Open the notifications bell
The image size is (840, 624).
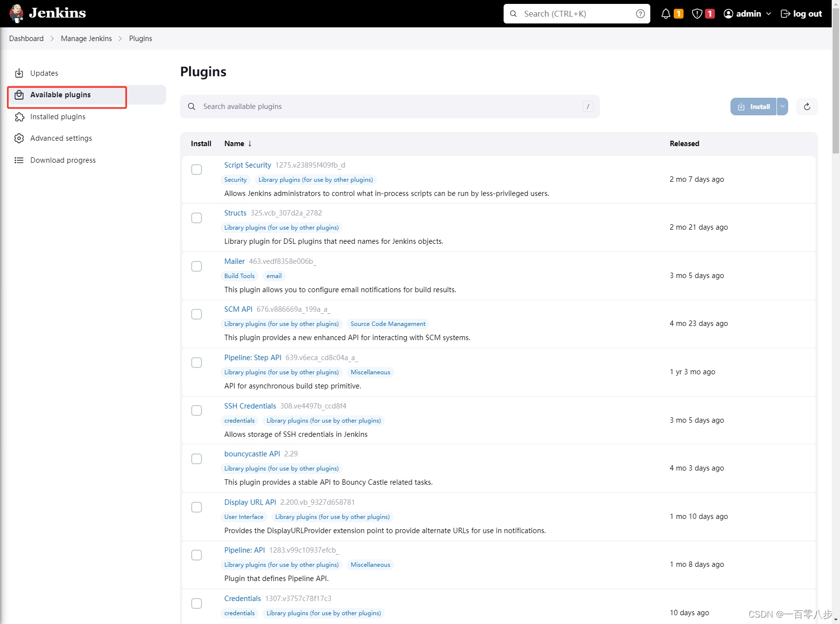pos(665,13)
